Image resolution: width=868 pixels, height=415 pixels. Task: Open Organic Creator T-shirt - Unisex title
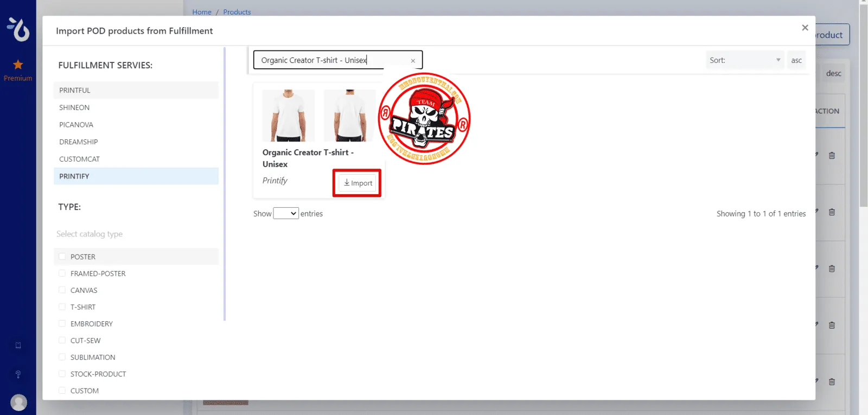(x=308, y=158)
